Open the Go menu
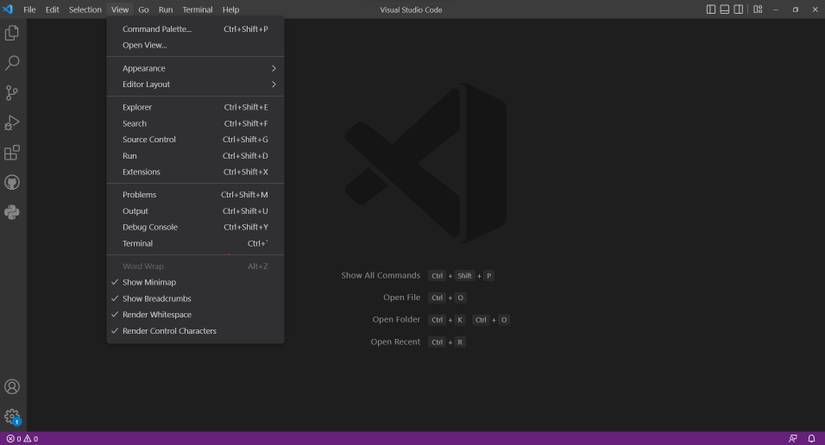 pos(143,9)
